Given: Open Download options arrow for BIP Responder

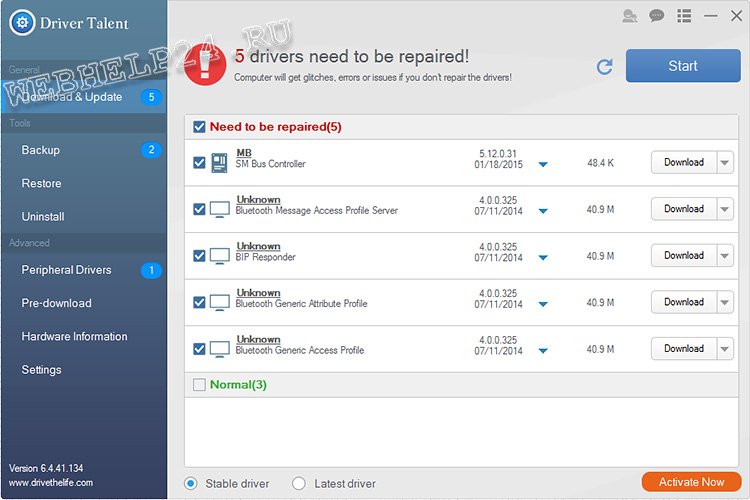Looking at the screenshot, I should (x=725, y=256).
